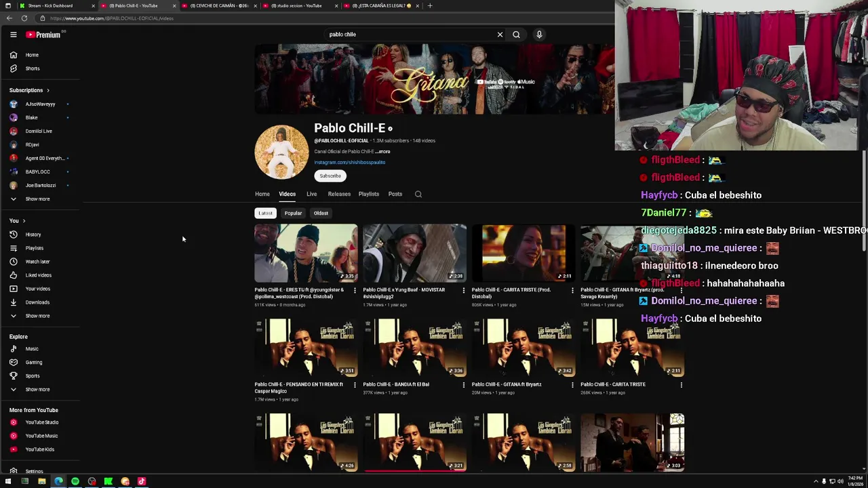Image resolution: width=868 pixels, height=488 pixels.
Task: Open options menu for ERES TU video
Action: (x=355, y=291)
